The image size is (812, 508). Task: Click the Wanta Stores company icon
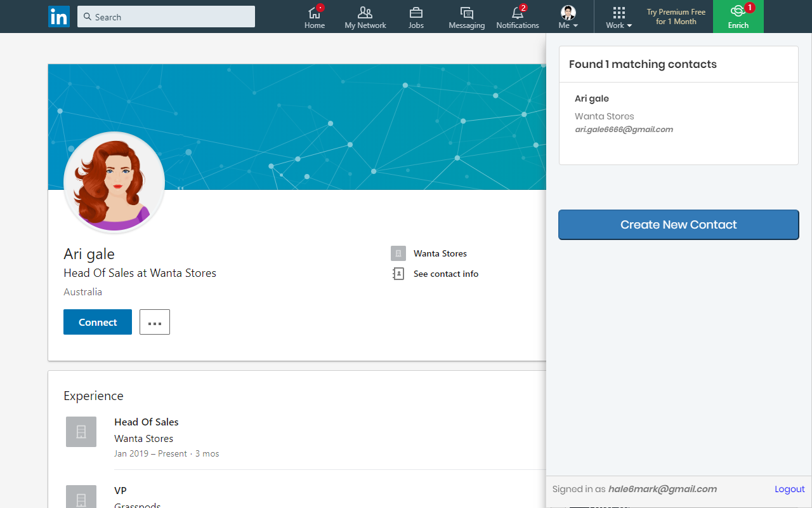(398, 253)
